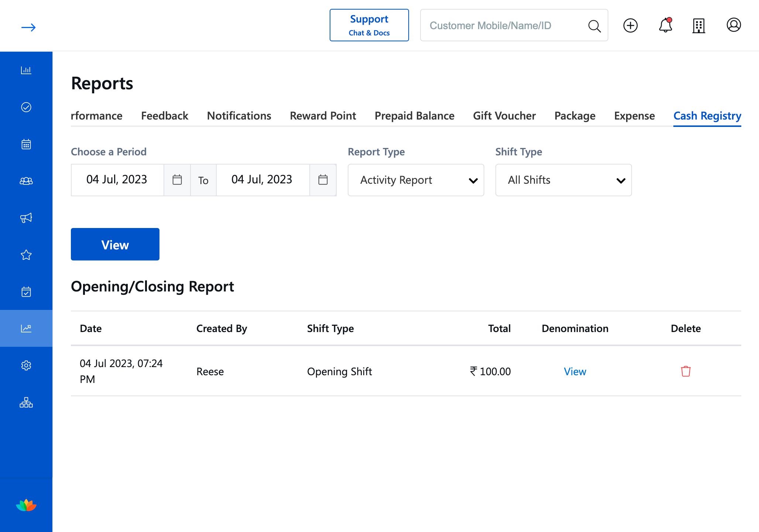Image resolution: width=759 pixels, height=532 pixels.
Task: Open the View denomination link
Action: tap(575, 372)
